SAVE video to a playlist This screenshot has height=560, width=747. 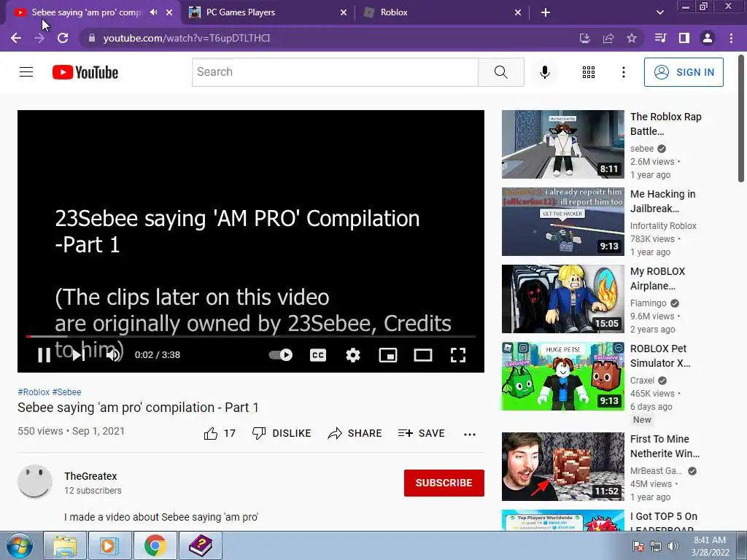point(422,433)
